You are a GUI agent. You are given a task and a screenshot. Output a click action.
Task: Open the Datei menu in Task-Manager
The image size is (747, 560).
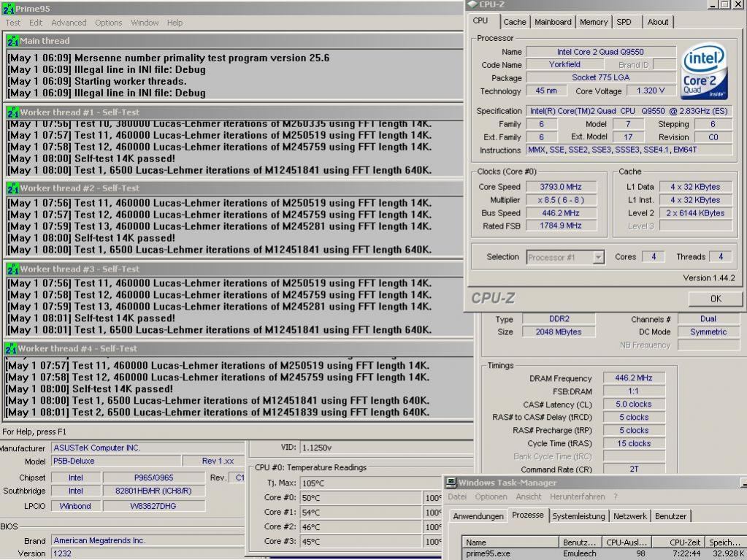pyautogui.click(x=457, y=496)
